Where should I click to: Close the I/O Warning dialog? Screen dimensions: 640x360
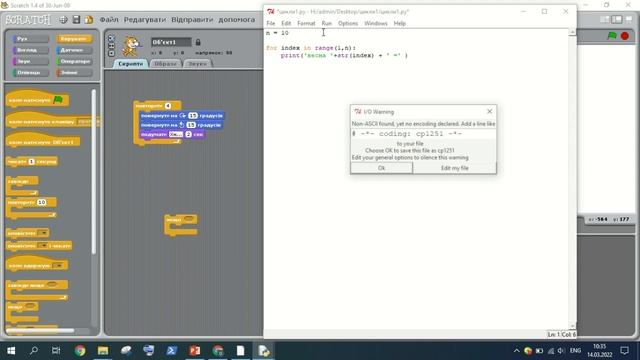point(489,111)
